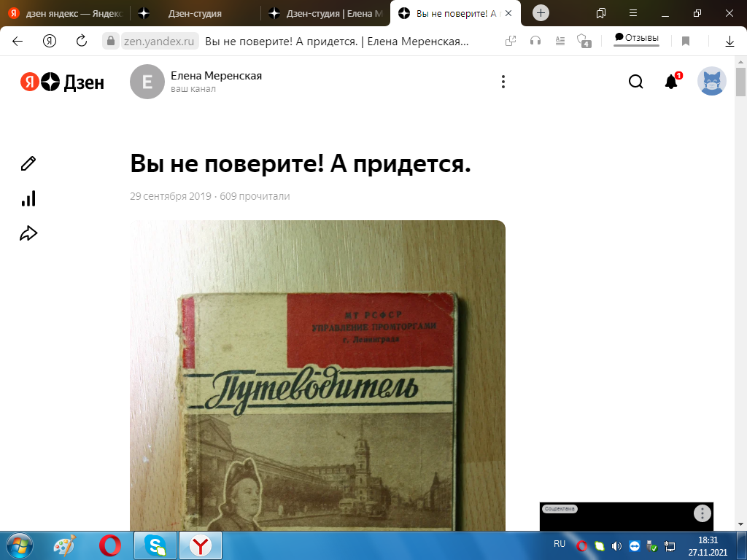Image resolution: width=747 pixels, height=560 pixels.
Task: Open the volume speaker tray icon
Action: (616, 545)
